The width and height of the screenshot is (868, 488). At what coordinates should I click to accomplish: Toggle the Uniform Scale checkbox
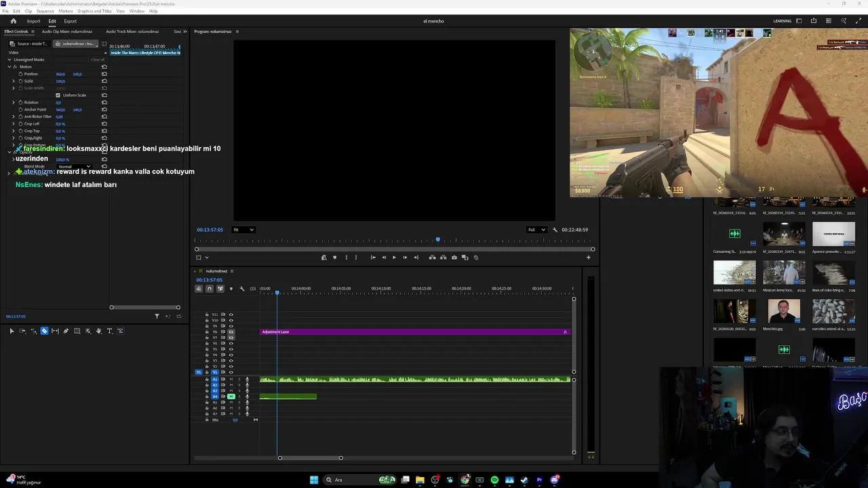(58, 95)
